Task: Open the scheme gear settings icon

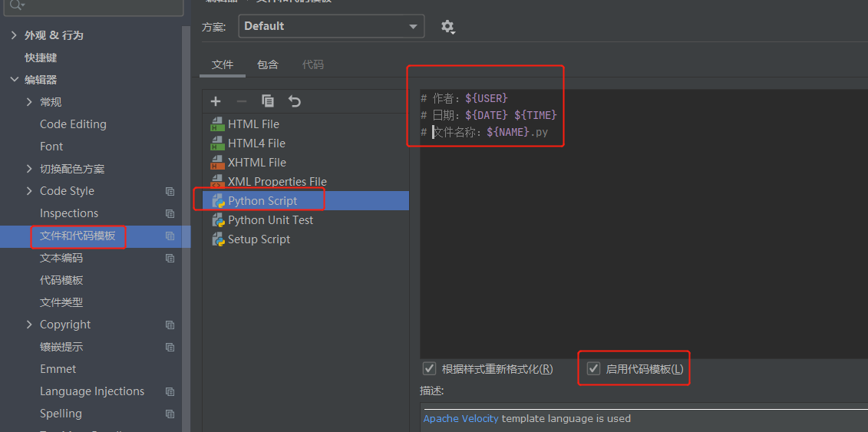Action: tap(448, 27)
